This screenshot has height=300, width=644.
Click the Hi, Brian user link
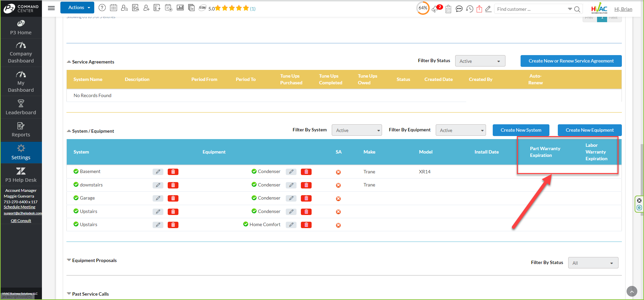click(623, 9)
